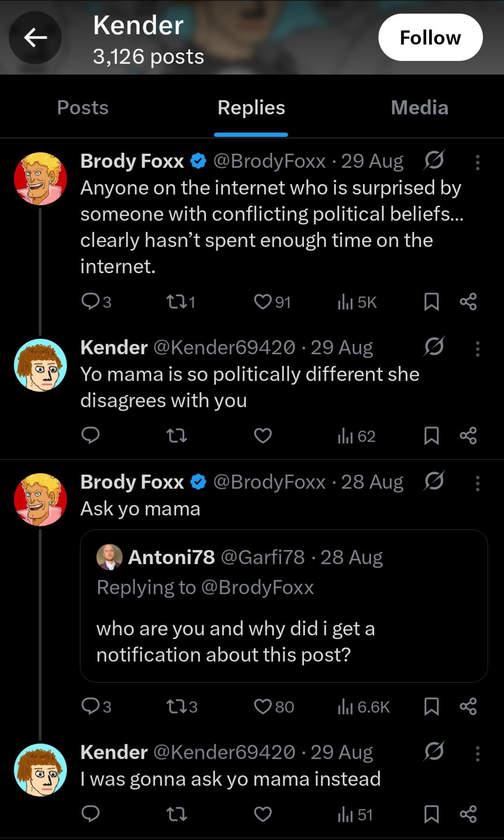Screen dimensions: 504x840
Task: Click the Grok icon on Brody's 28 Aug post
Action: pyautogui.click(x=434, y=481)
